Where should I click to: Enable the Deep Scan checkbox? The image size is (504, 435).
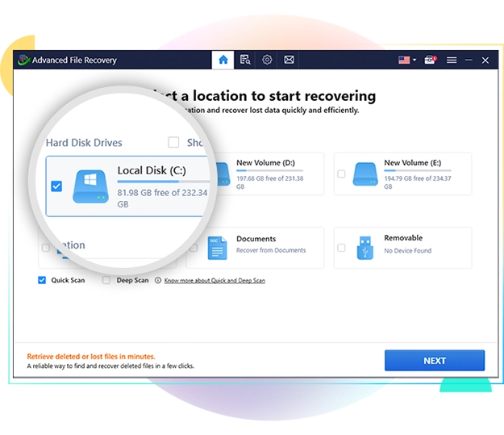point(106,280)
